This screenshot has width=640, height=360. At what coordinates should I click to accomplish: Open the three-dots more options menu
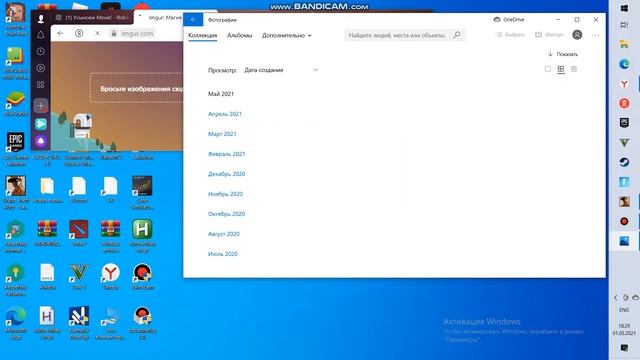tap(596, 35)
